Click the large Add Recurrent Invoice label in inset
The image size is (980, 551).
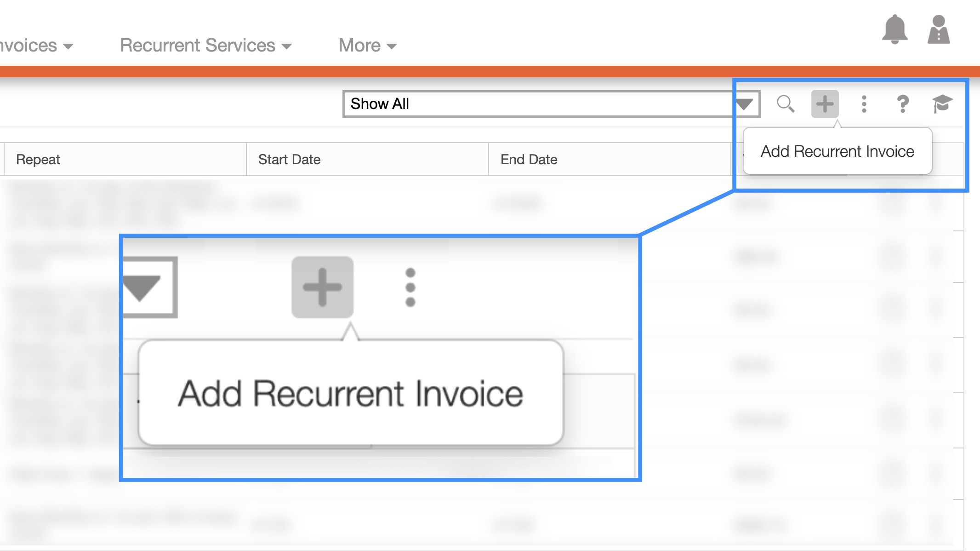pyautogui.click(x=350, y=394)
